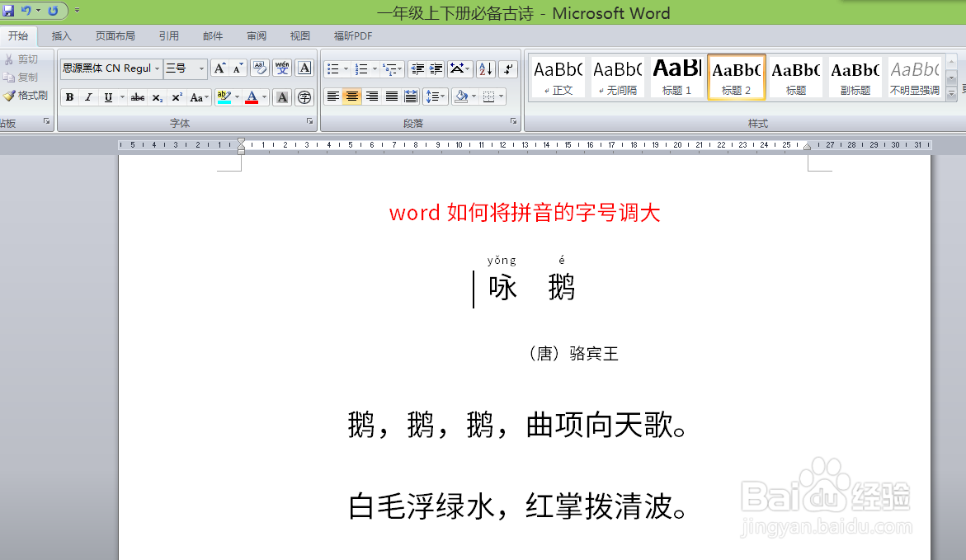
Task: Open the font name dropdown
Action: click(x=157, y=68)
